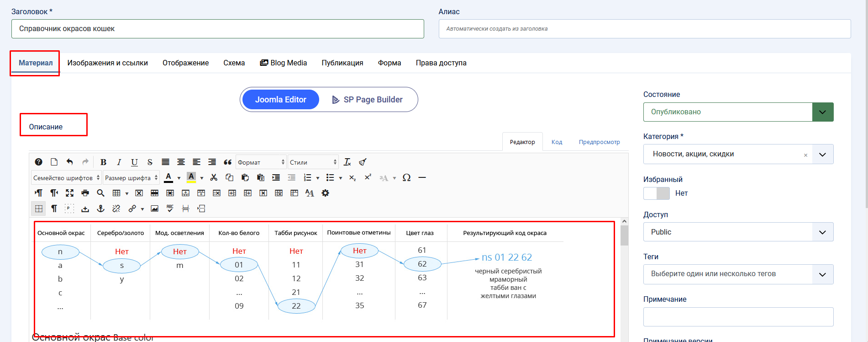Select the Редактор view tab

(522, 142)
